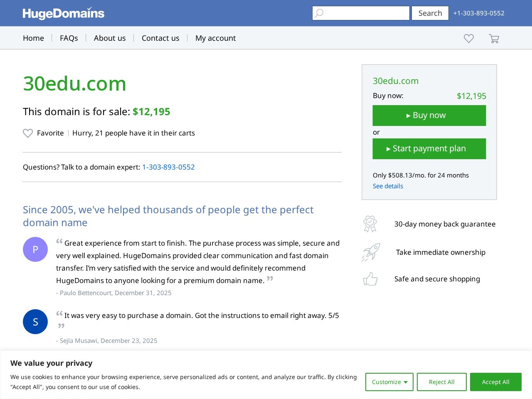Viewport: 532px width, 399px height.
Task: Reject all cookies
Action: tap(441, 382)
